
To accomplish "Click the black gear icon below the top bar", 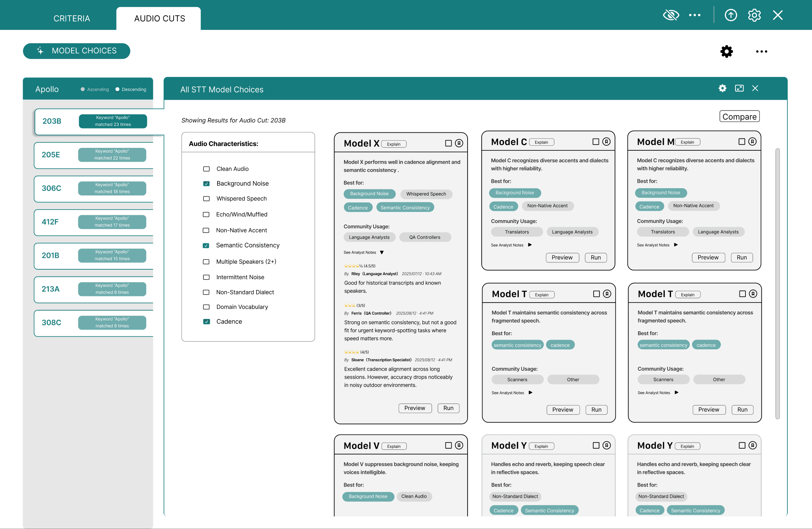I will 726,51.
